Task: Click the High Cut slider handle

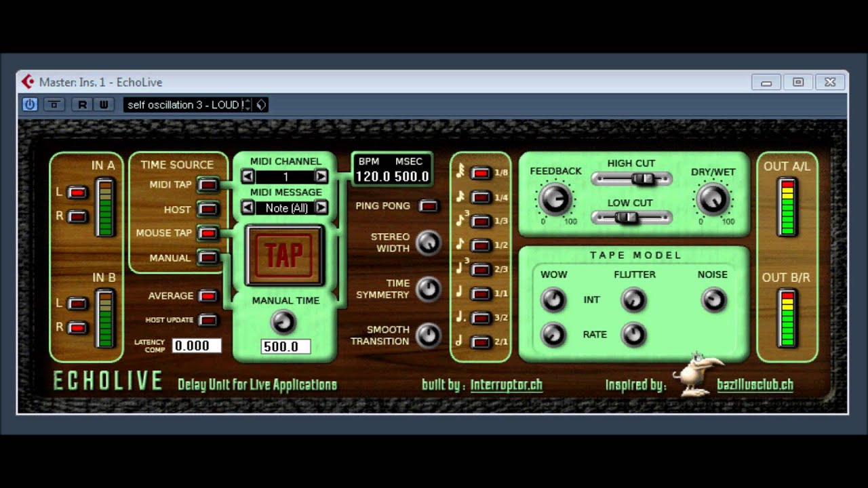Action: (x=644, y=179)
